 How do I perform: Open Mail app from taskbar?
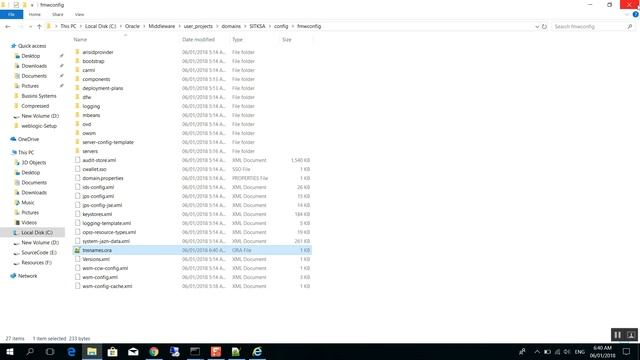pyautogui.click(x=133, y=351)
